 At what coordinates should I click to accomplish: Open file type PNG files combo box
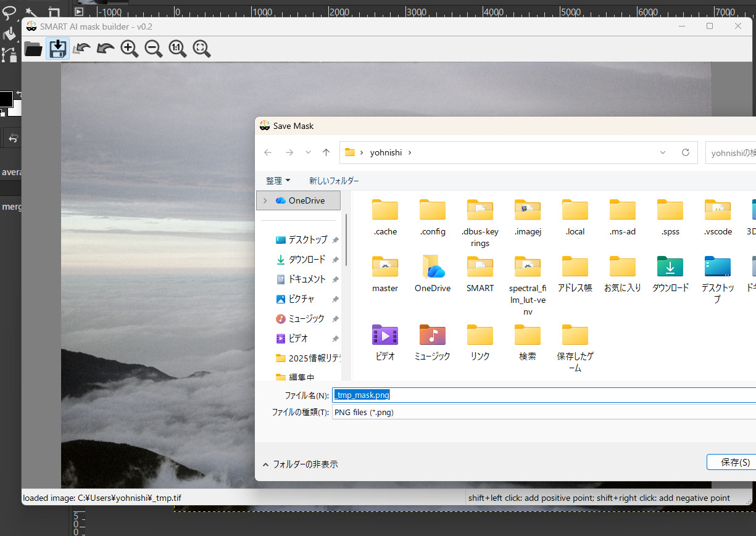[543, 412]
